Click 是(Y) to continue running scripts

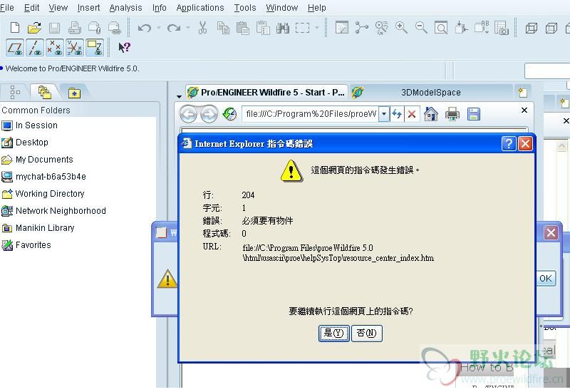tap(334, 333)
